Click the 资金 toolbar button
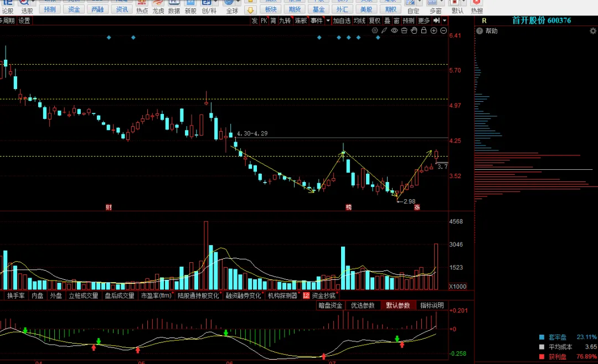This screenshot has height=364, width=598. (74, 9)
